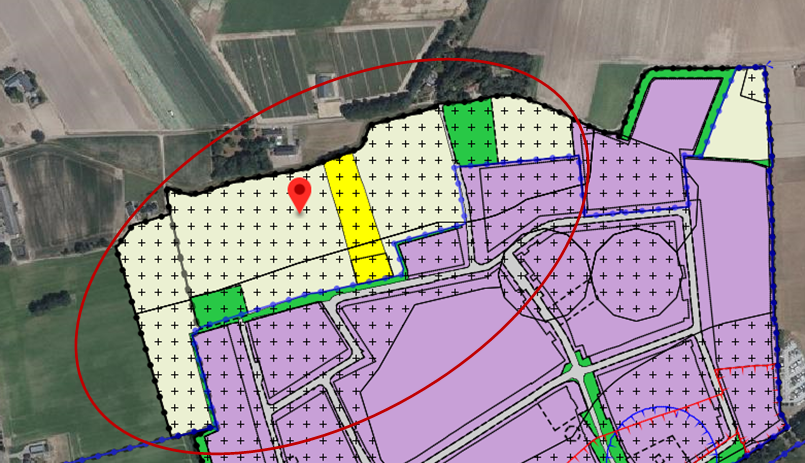Screen dimensions: 805x463
Task: Click the red location marker pin
Action: pos(299,195)
